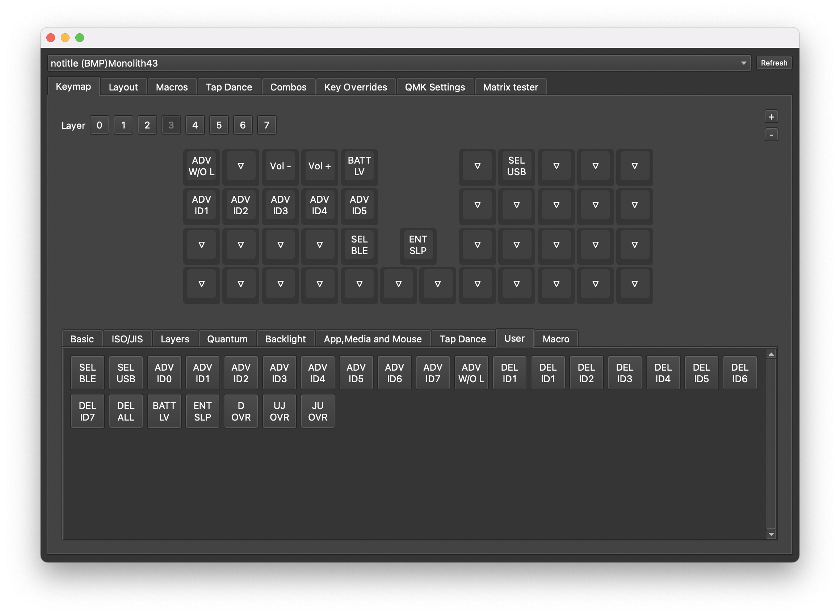Viewport: 840px width, 616px height.
Task: Pick ADV ID0 from User keycodes
Action: 164,373
